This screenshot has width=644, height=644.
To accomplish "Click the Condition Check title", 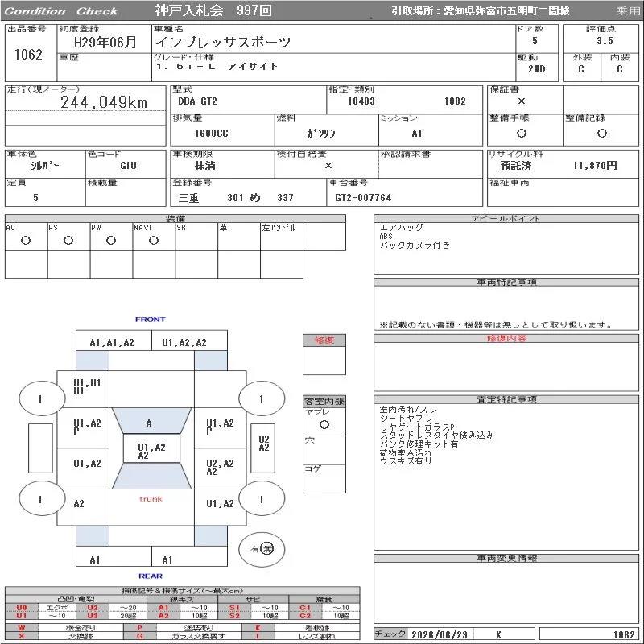I will point(61,11).
